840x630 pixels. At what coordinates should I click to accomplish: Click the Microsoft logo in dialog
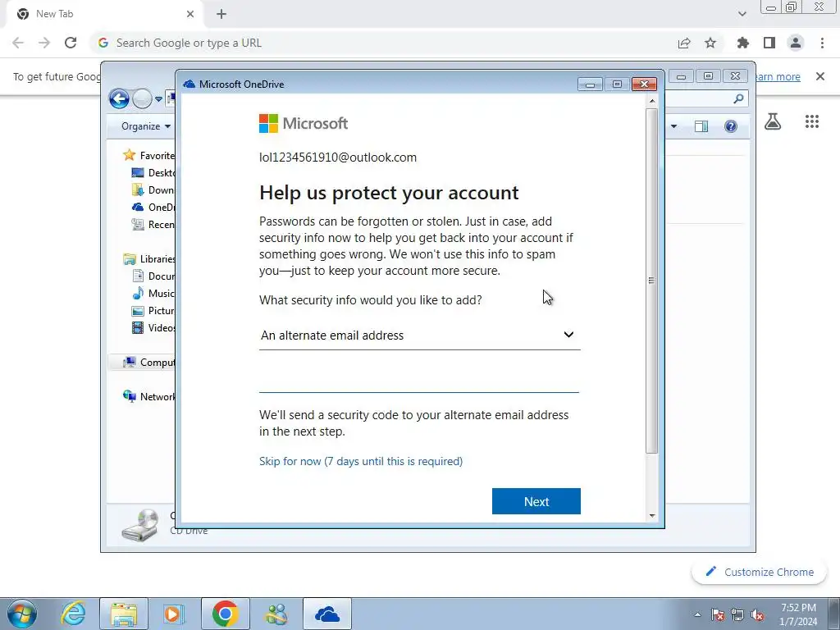coord(304,123)
